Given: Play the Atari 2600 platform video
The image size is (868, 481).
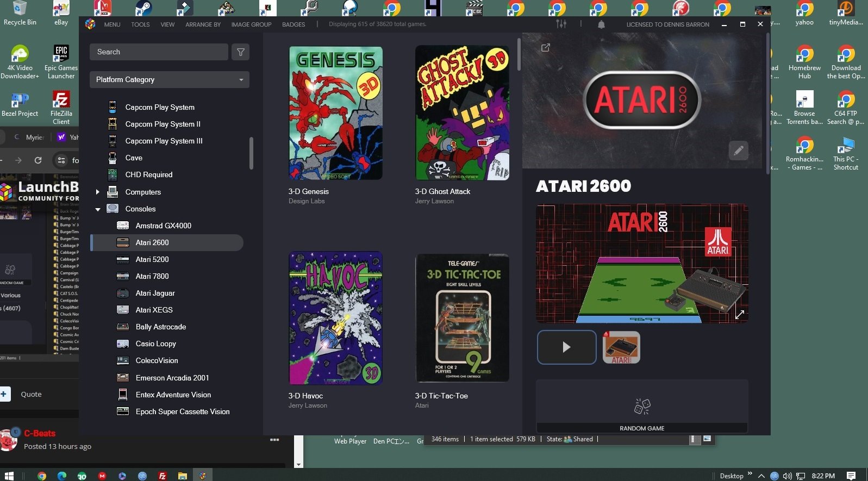Looking at the screenshot, I should tap(566, 347).
